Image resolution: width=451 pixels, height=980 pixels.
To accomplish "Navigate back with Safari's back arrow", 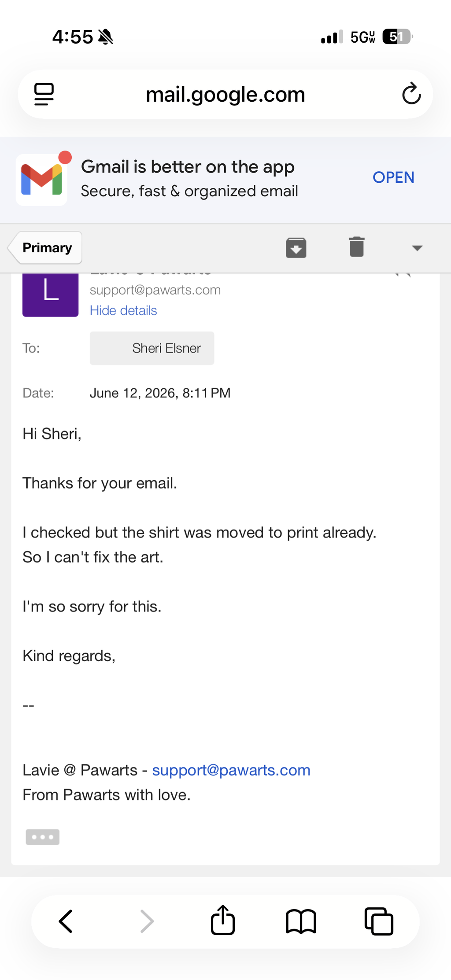I will click(66, 921).
